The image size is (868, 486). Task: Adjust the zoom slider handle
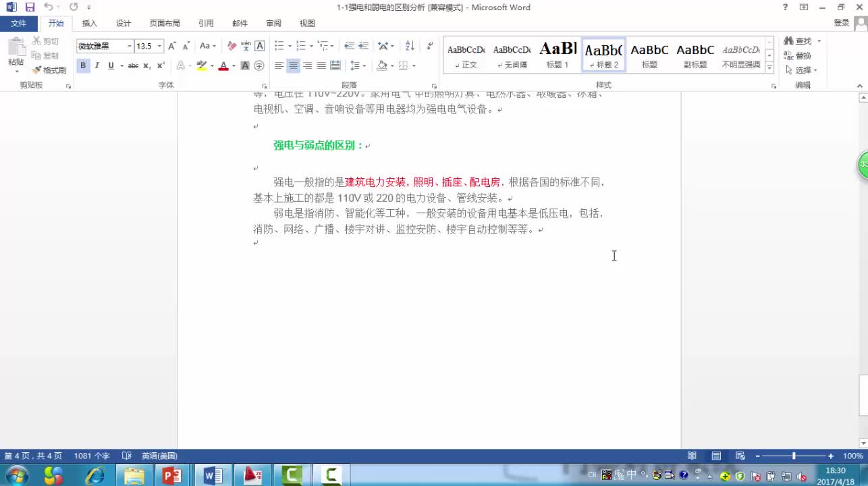tap(794, 456)
